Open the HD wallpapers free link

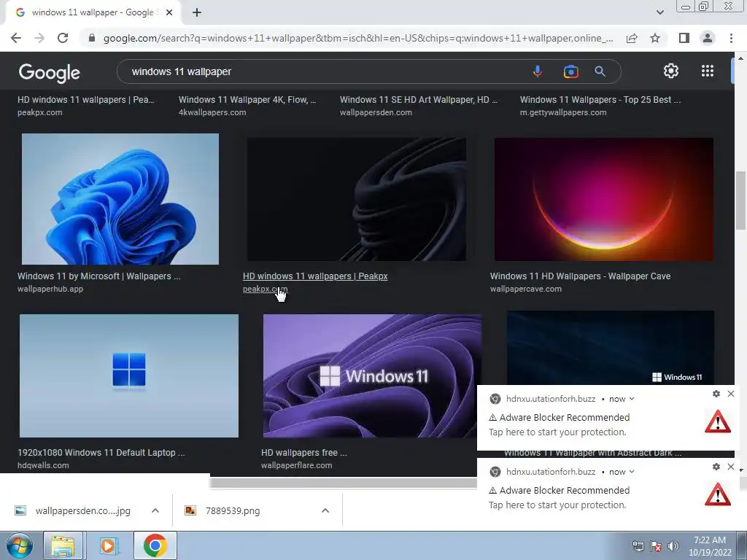pos(304,452)
